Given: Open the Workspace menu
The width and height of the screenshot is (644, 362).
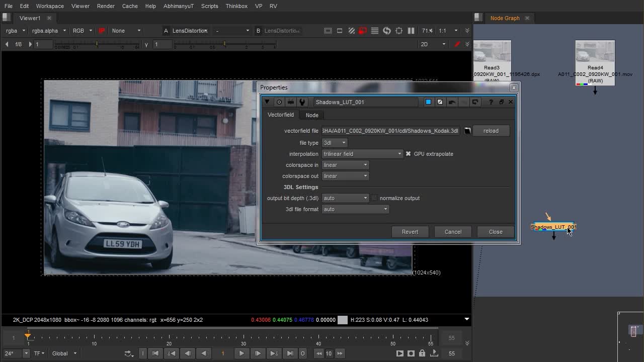Looking at the screenshot, I should (50, 6).
